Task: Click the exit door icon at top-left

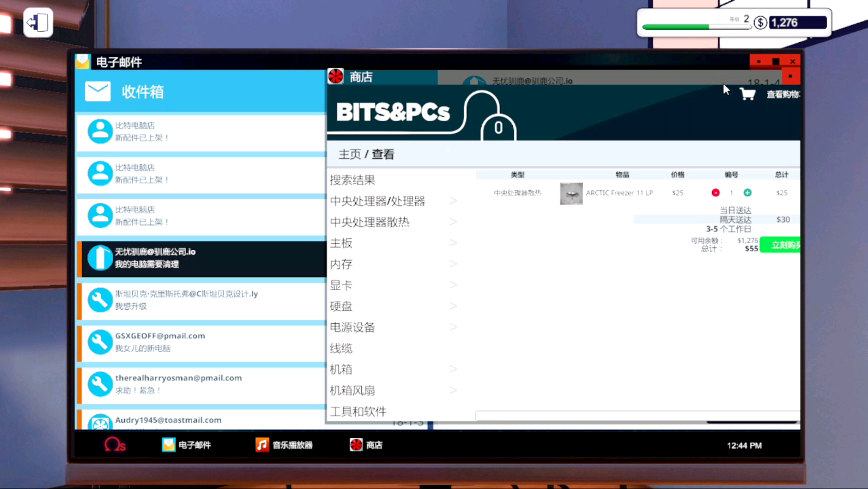Action: (38, 22)
